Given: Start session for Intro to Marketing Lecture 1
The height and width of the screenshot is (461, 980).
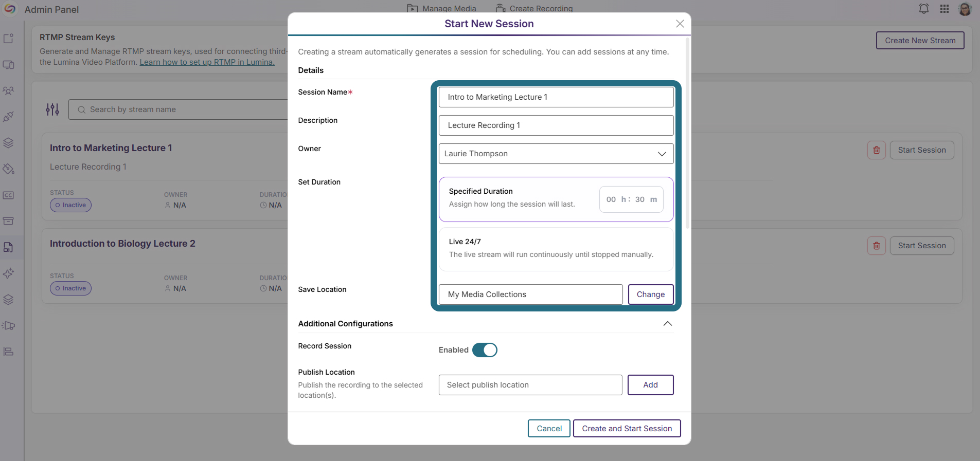Looking at the screenshot, I should point(922,150).
